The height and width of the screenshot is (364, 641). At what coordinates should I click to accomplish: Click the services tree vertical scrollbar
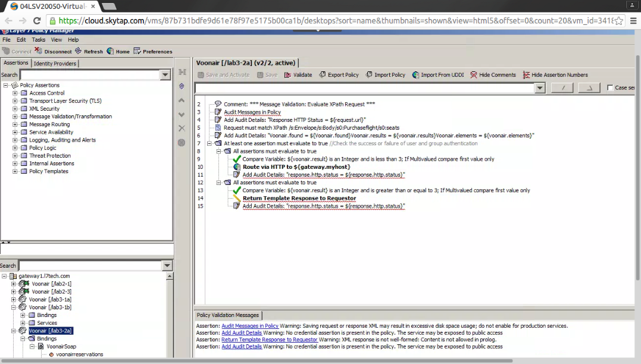point(170,316)
